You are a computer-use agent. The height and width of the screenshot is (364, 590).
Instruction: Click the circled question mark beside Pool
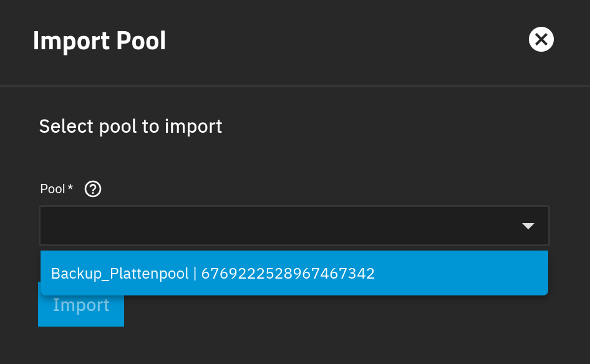[x=92, y=189]
